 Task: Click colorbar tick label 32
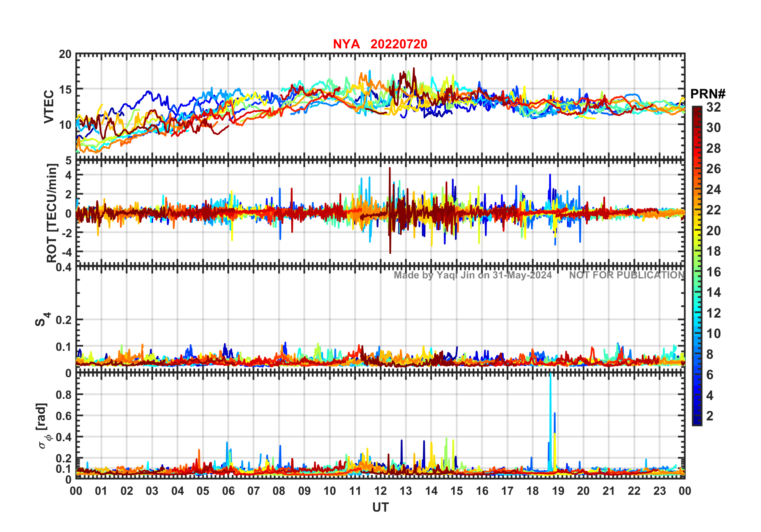[x=713, y=107]
